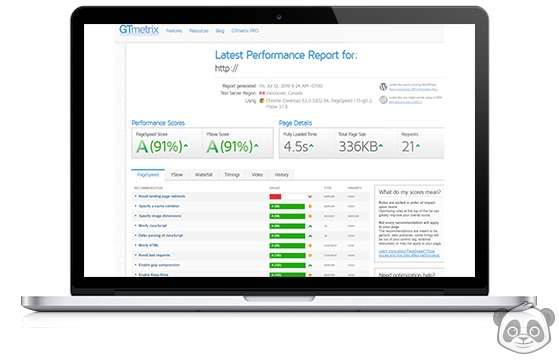The width and height of the screenshot is (559, 360).
Task: Click the What do my scores mean? heading
Action: (x=410, y=192)
